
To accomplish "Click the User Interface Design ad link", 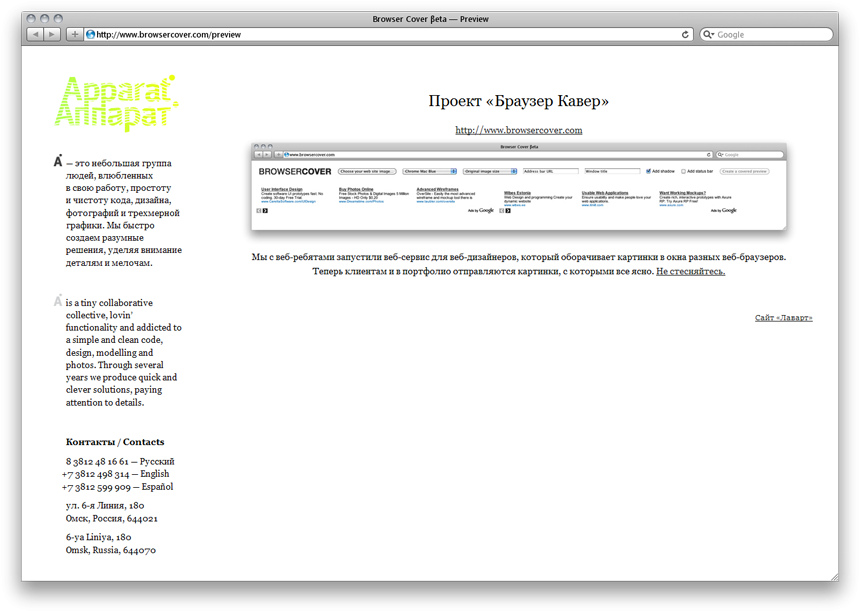I will pyautogui.click(x=282, y=189).
